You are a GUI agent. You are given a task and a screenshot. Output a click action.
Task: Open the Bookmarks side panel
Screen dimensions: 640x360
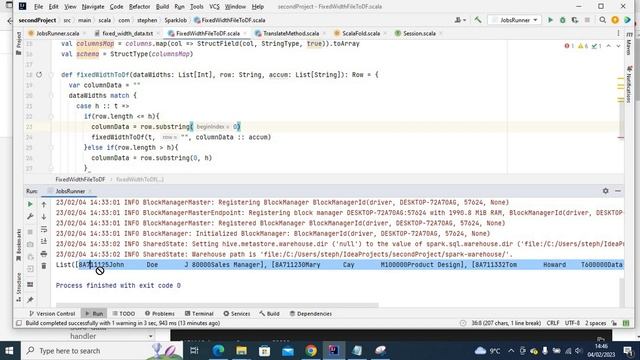pyautogui.click(x=18, y=245)
